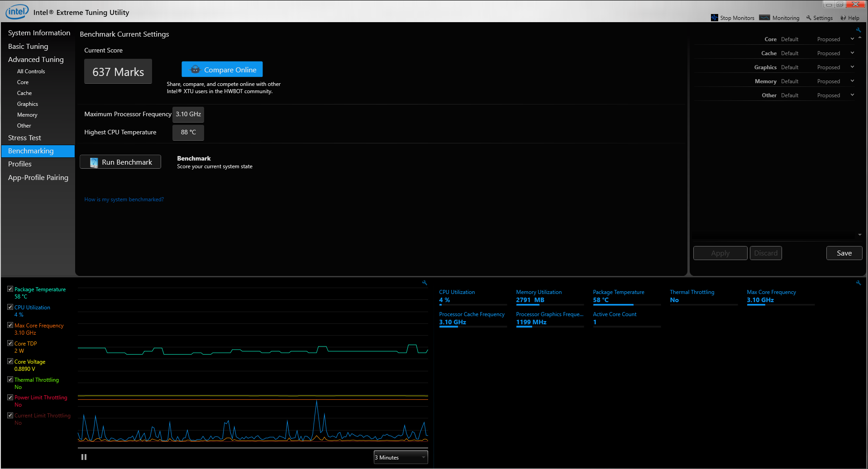Toggle Current Limit Throttling graph checkbox
This screenshot has width=868, height=469.
10,415
